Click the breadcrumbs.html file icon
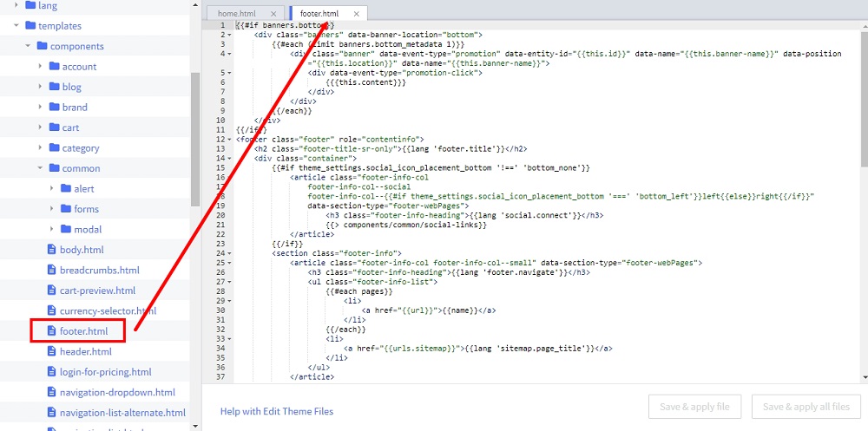 tap(52, 270)
